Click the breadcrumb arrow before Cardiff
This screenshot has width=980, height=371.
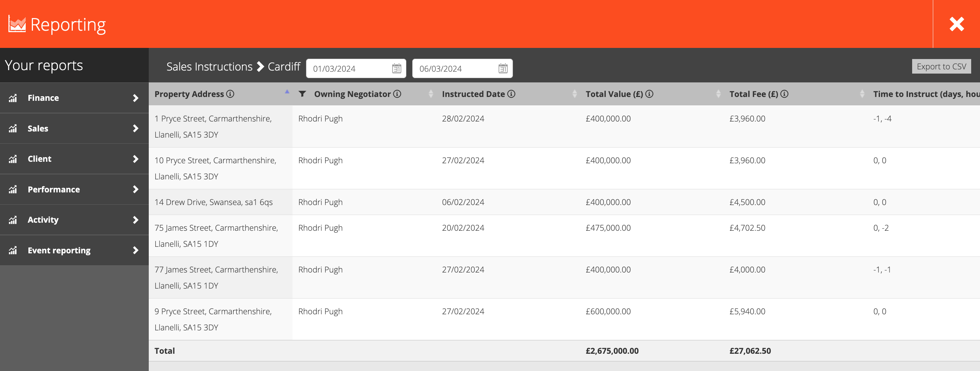(260, 67)
